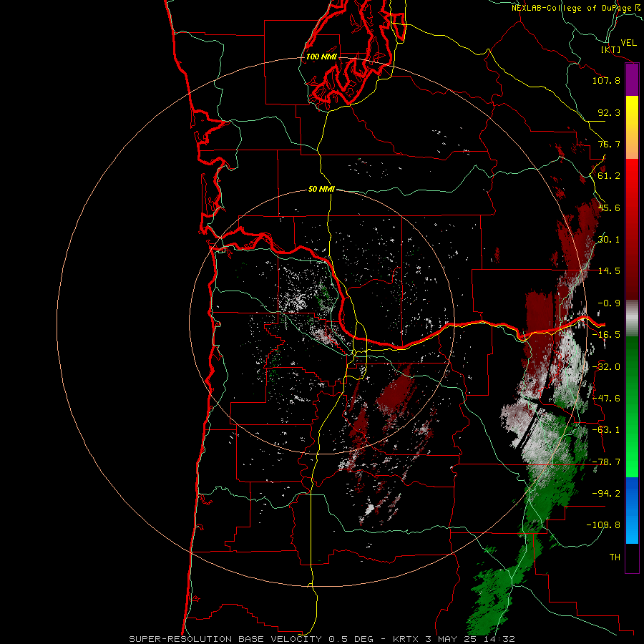Click the -78.7 velocity scale value
Image resolution: width=644 pixels, height=644 pixels.
point(606,462)
